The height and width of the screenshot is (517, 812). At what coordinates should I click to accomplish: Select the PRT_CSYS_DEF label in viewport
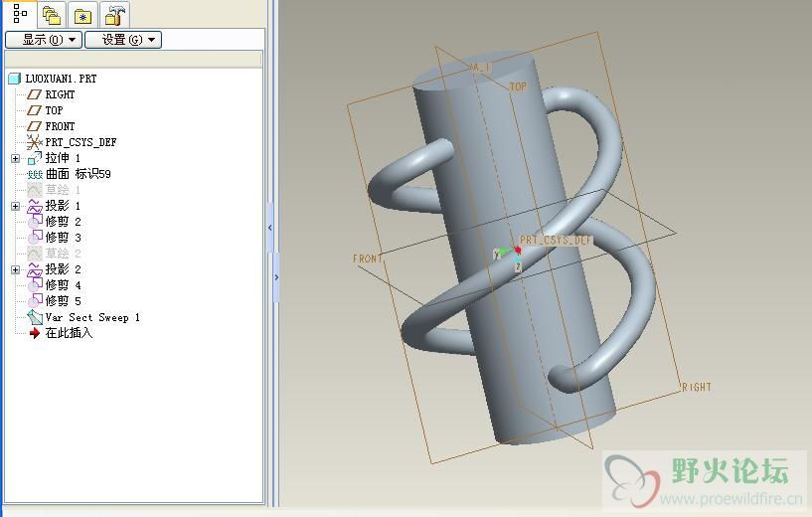(x=556, y=241)
